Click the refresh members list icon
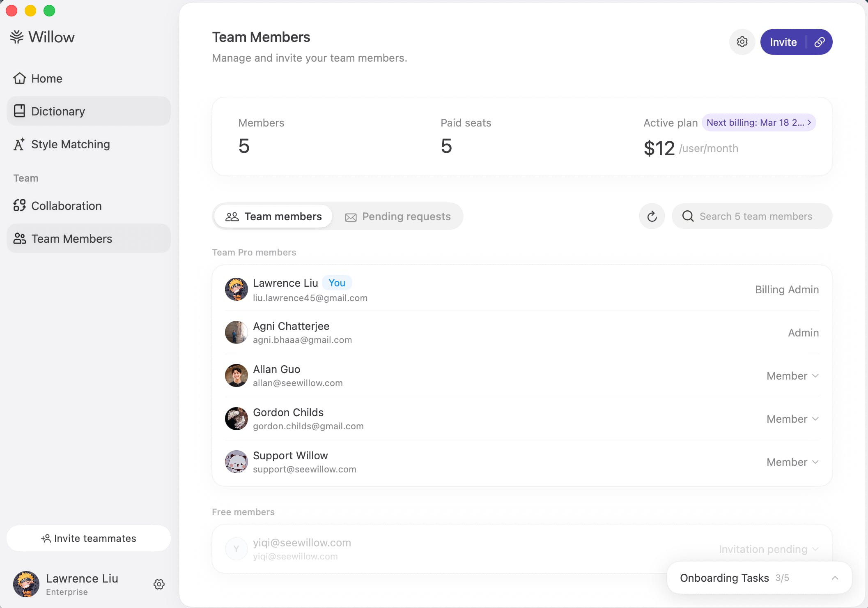868x608 pixels. tap(652, 216)
